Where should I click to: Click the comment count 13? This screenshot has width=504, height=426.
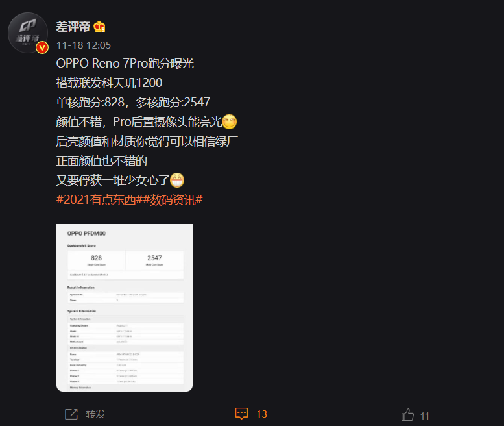coord(261,414)
